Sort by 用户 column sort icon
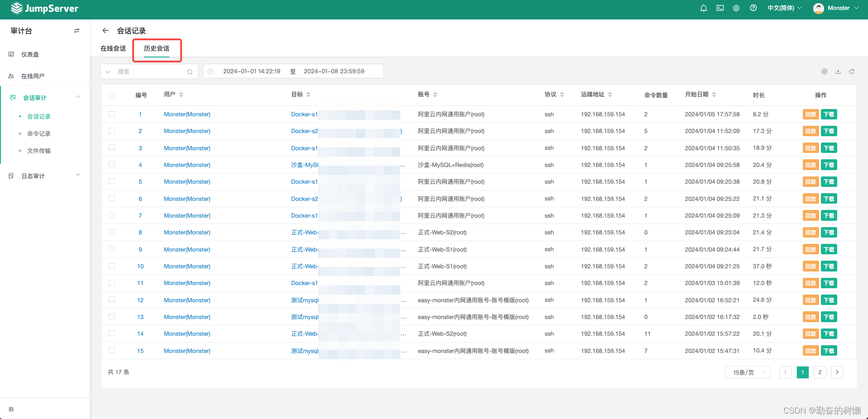 [181, 95]
